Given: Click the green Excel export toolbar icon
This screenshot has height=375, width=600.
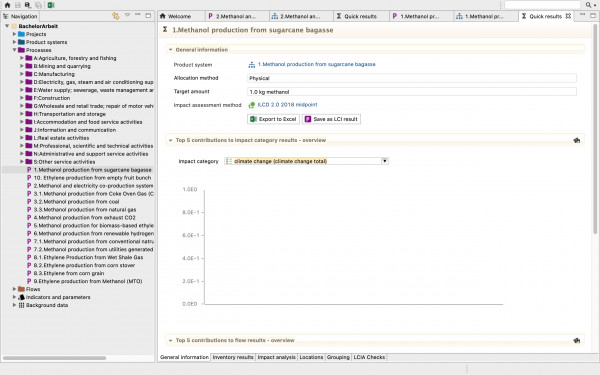Looking at the screenshot, I should [51, 5].
